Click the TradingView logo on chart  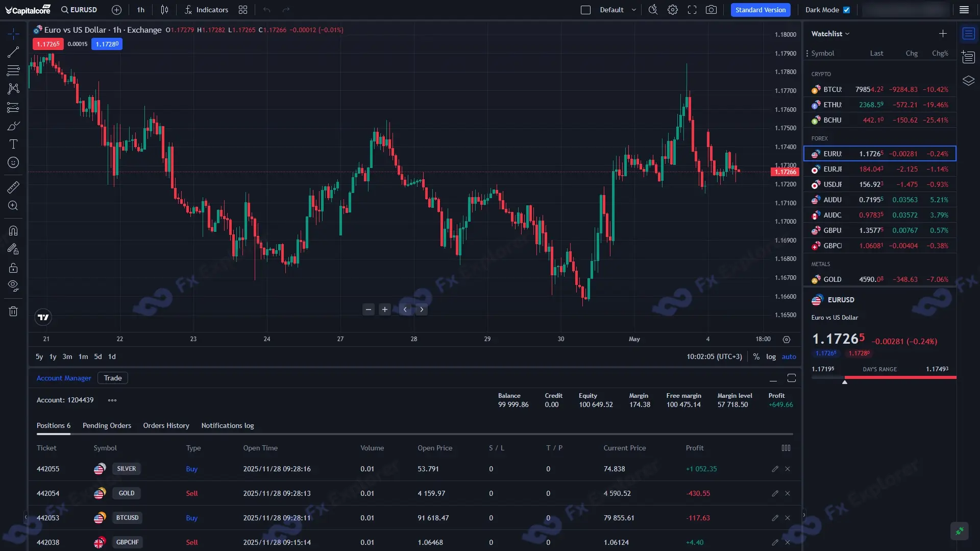[x=43, y=317]
